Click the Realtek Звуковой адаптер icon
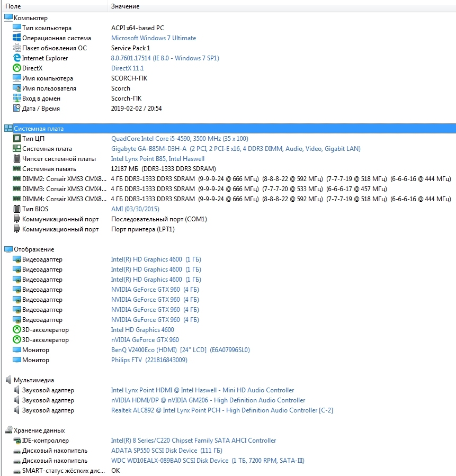Image resolution: width=456 pixels, height=476 pixels. tap(17, 410)
